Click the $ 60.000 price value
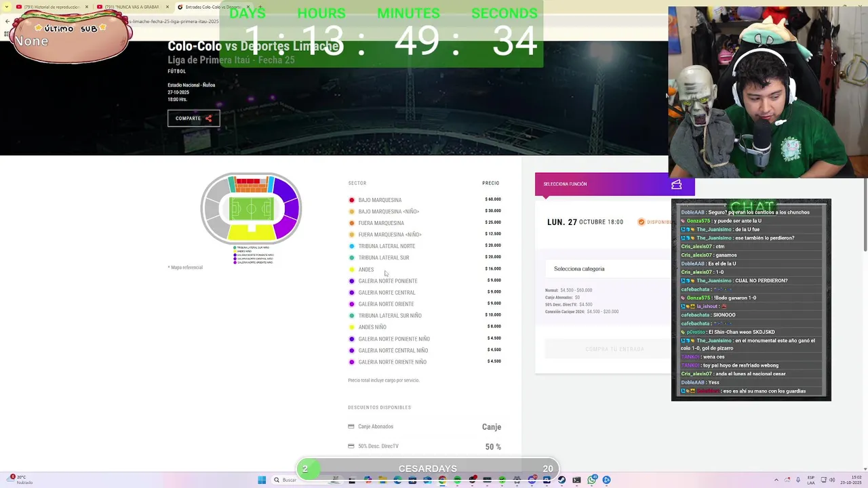This screenshot has height=488, width=868. 493,199
